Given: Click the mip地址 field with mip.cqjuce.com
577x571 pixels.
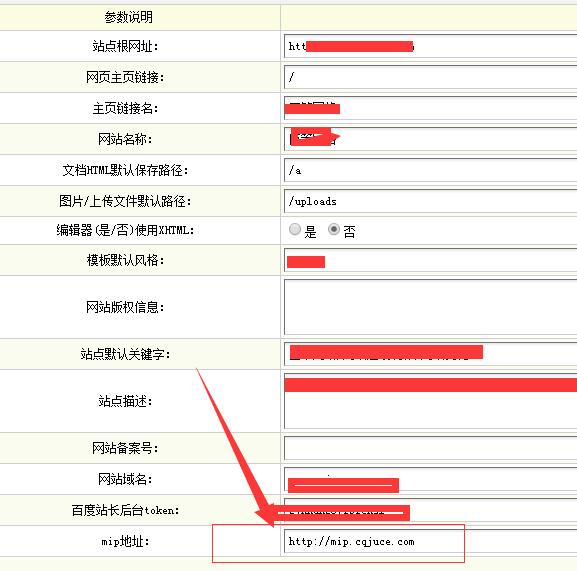Looking at the screenshot, I should [x=431, y=542].
